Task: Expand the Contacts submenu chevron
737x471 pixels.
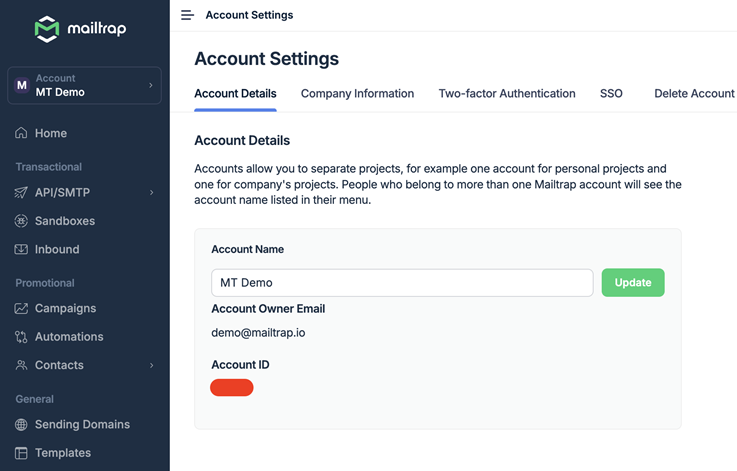Action: 152,365
